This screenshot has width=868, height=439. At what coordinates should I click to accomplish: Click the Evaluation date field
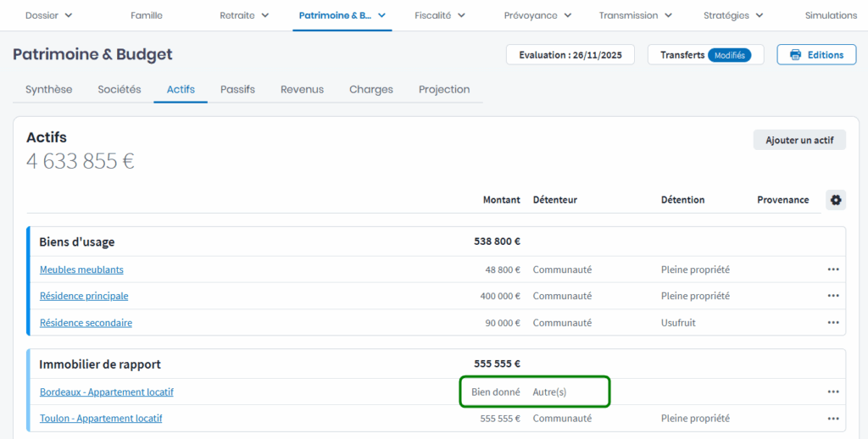pos(570,55)
